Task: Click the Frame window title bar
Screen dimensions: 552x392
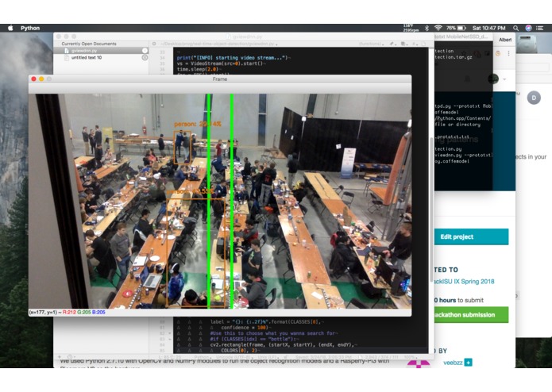Action: click(x=220, y=79)
